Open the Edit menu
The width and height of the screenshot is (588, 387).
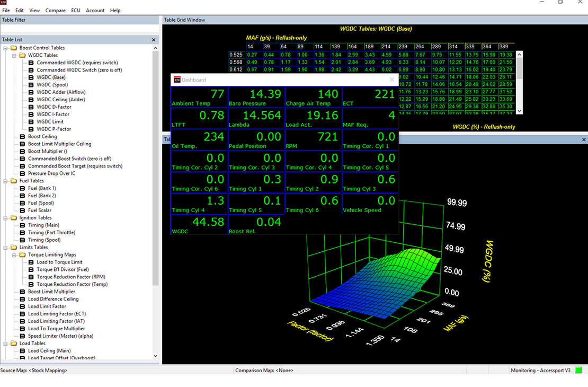pos(20,11)
